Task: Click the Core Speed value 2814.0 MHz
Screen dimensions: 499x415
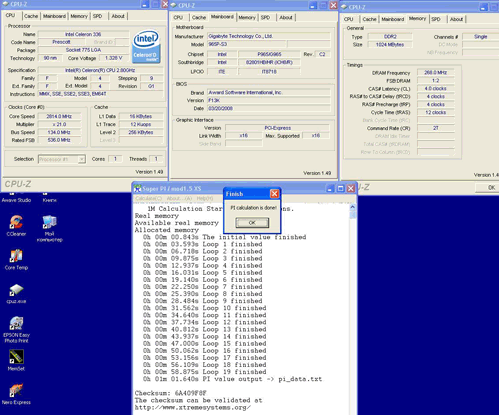Action: (59, 116)
